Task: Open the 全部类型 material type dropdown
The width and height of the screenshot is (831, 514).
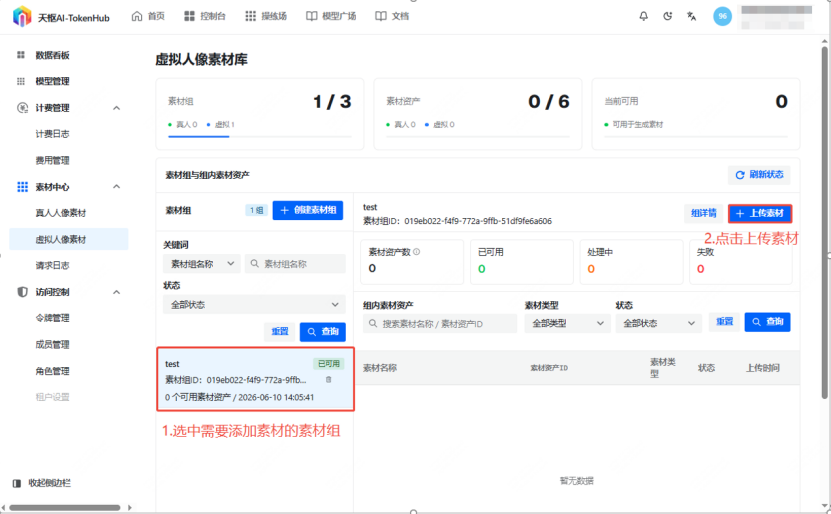Action: [x=568, y=323]
